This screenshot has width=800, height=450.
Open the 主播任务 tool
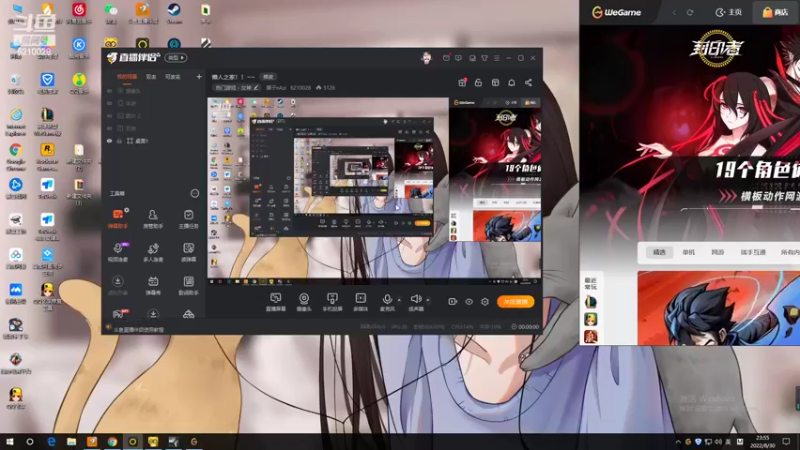[188, 218]
